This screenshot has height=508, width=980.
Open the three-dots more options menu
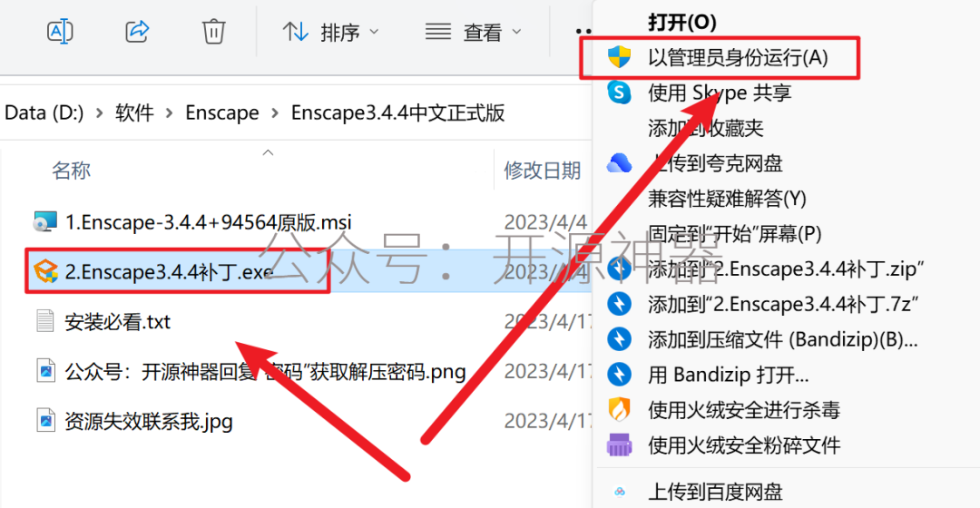tap(583, 31)
